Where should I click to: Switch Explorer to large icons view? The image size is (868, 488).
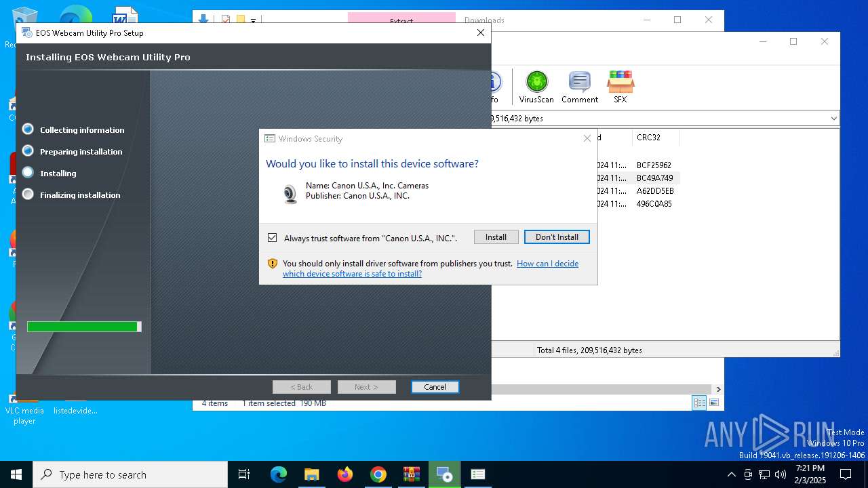(x=713, y=403)
